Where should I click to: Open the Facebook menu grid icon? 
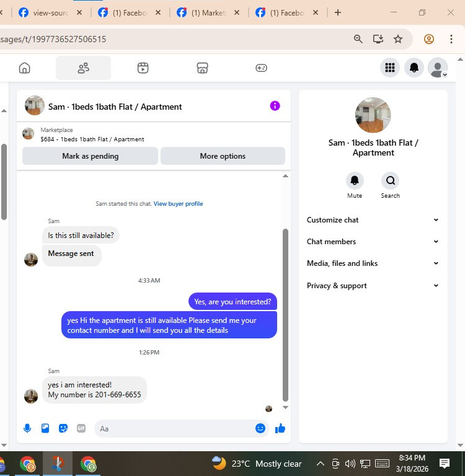pyautogui.click(x=390, y=68)
